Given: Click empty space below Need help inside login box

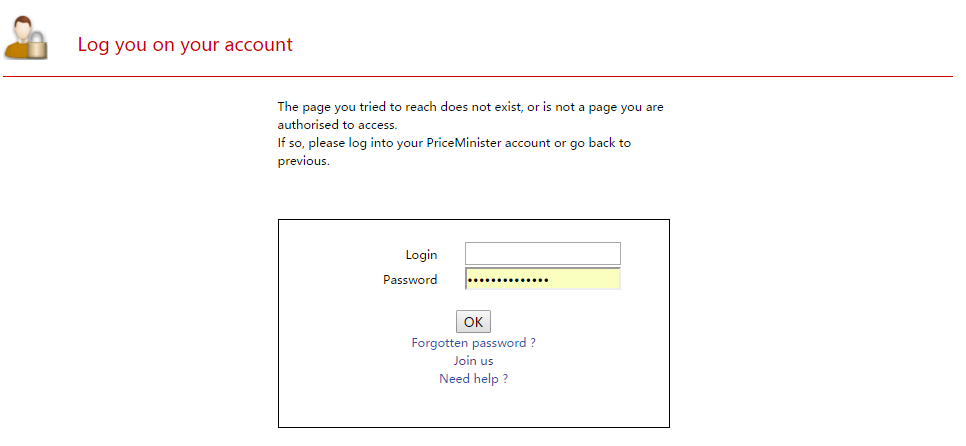Looking at the screenshot, I should tap(473, 407).
